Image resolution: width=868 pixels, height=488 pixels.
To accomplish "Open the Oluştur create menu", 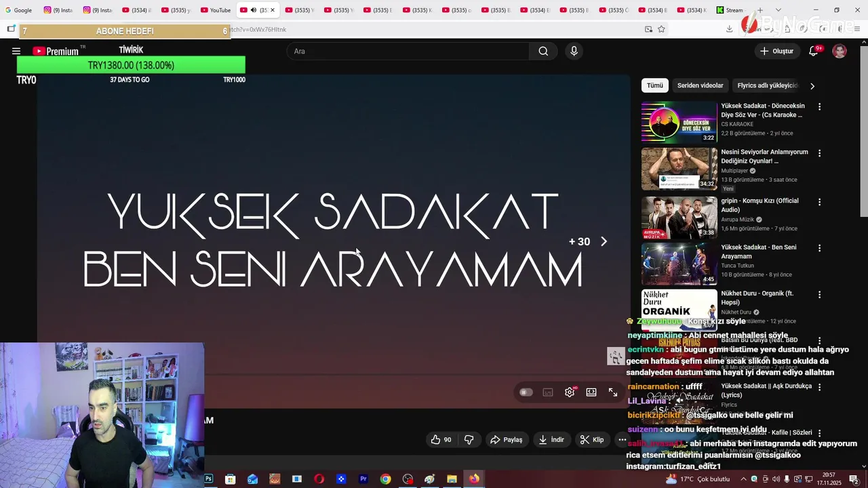I will coord(776,52).
